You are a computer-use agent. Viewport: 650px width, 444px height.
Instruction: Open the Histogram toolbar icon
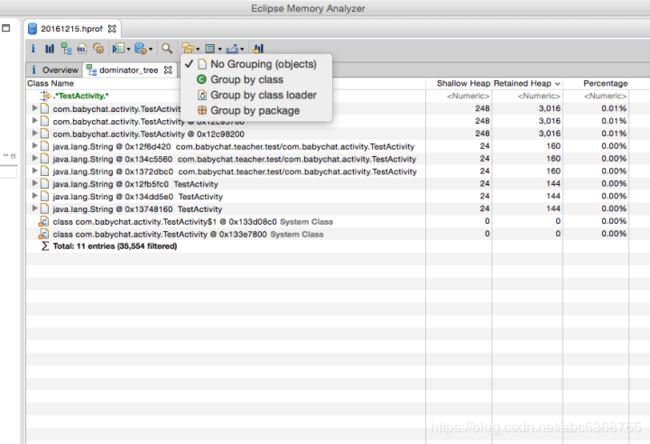[x=49, y=49]
